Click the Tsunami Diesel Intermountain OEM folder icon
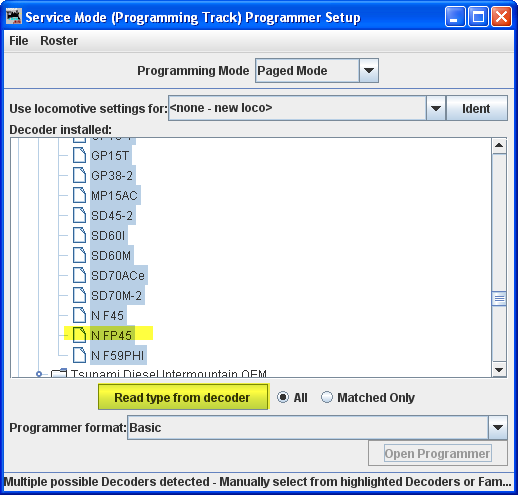518x495 pixels. (59, 373)
